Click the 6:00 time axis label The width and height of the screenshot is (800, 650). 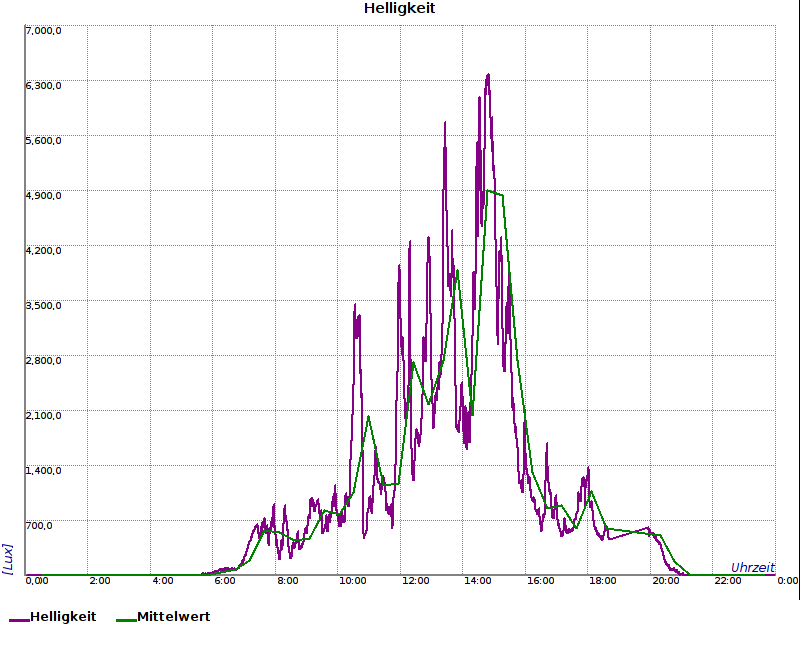224,581
